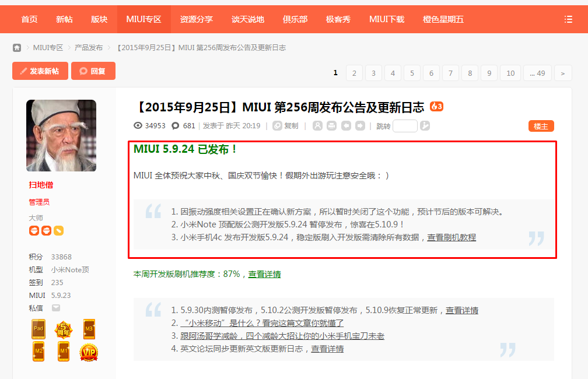The image size is (588, 379).
Task: Click the speech bubble icon on 回复
Action: click(83, 71)
